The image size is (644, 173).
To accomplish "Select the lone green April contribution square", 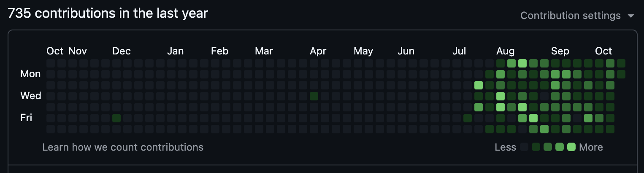I will pos(314,96).
